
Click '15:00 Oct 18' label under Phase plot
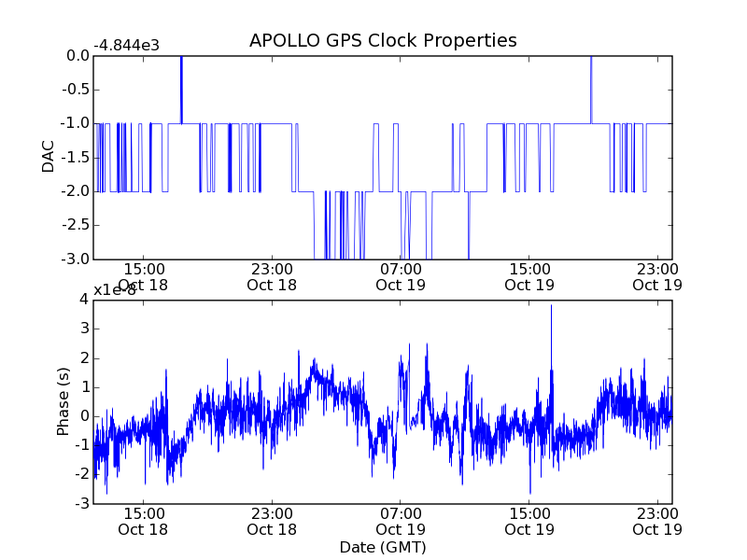[x=143, y=522]
